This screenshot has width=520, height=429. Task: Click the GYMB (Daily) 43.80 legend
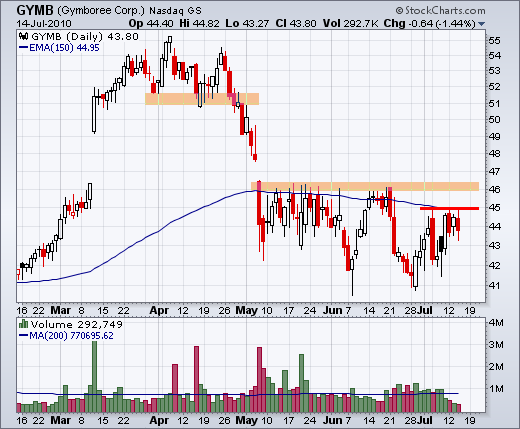[85, 36]
